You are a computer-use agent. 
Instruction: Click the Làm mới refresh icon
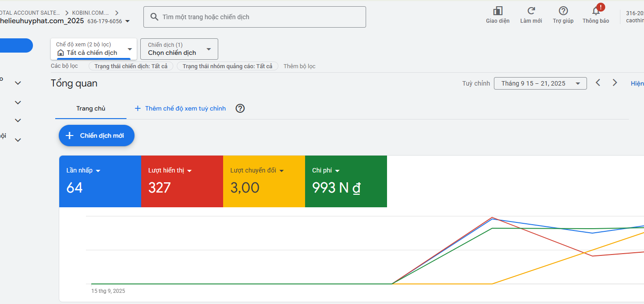click(531, 11)
